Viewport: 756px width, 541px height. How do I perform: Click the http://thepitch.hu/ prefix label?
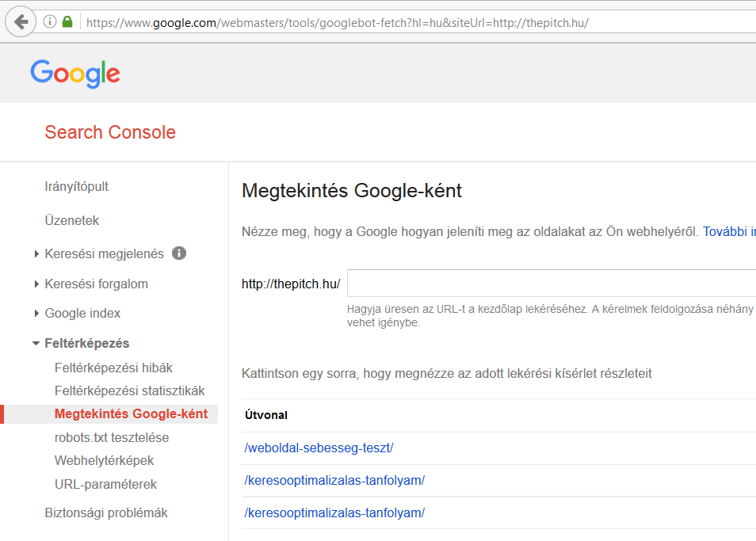pos(291,284)
